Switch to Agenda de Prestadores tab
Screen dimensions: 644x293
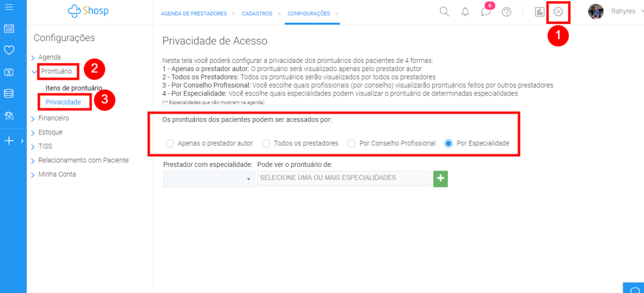pyautogui.click(x=193, y=14)
